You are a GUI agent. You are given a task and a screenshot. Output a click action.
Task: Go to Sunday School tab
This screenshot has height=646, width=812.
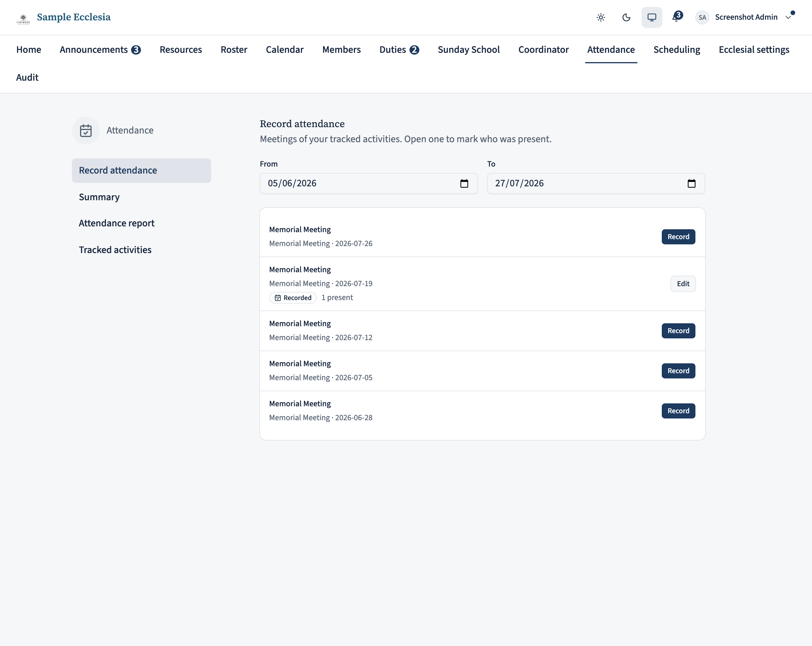[469, 50]
